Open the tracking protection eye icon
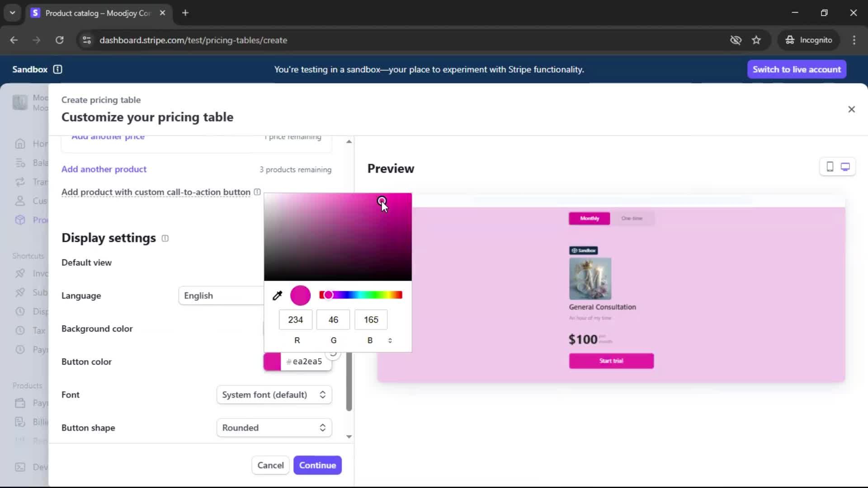Image resolution: width=868 pixels, height=488 pixels. 736,40
